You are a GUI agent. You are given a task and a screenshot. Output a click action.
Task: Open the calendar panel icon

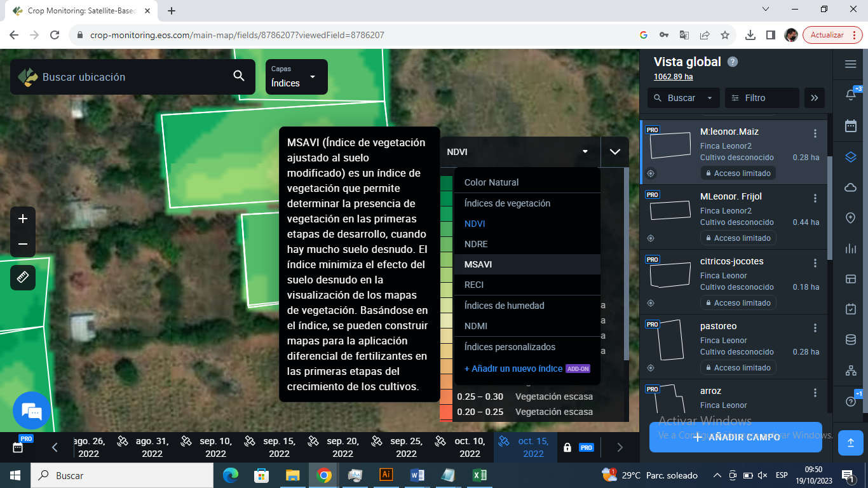(x=850, y=125)
